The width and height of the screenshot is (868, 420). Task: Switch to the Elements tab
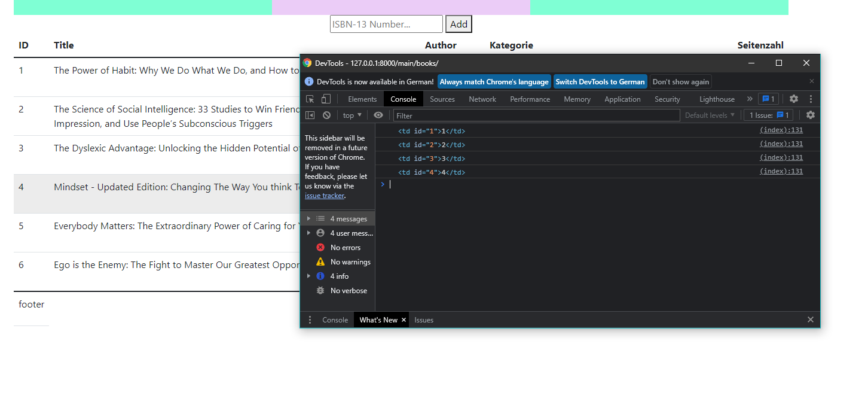pos(362,99)
